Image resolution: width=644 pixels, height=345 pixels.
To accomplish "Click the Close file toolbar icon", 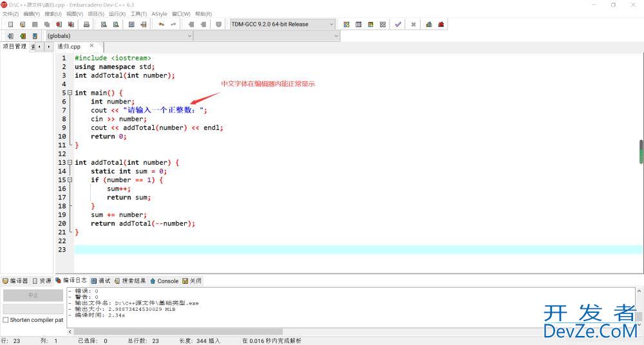I will coord(59,24).
